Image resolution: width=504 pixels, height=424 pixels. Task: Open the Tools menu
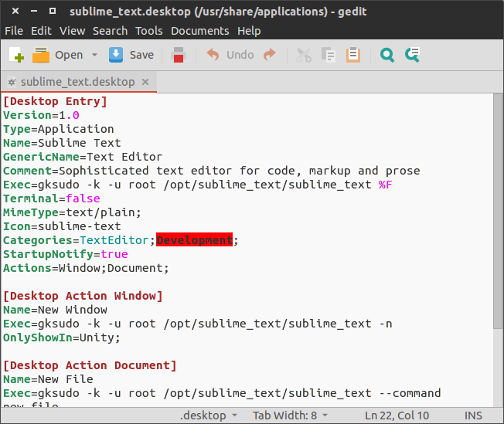149,31
